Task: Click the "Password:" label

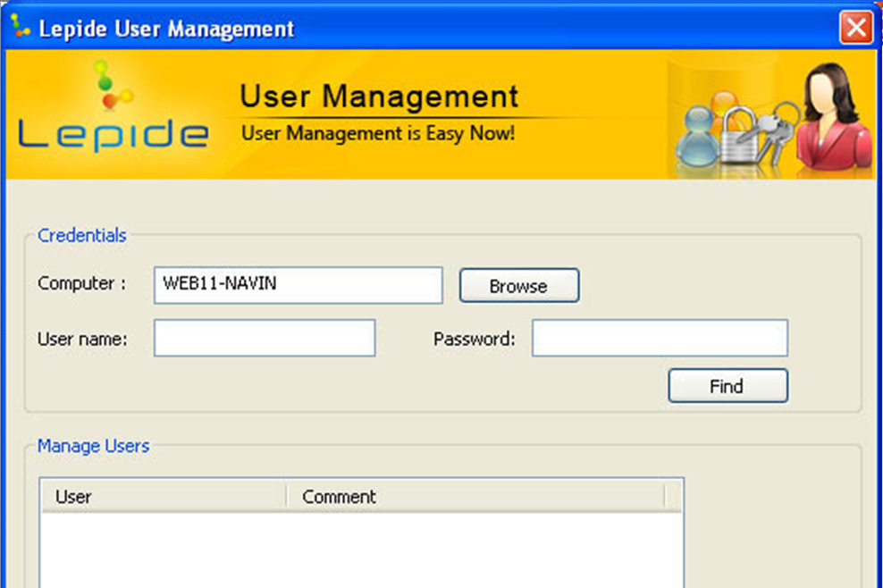Action: [475, 339]
